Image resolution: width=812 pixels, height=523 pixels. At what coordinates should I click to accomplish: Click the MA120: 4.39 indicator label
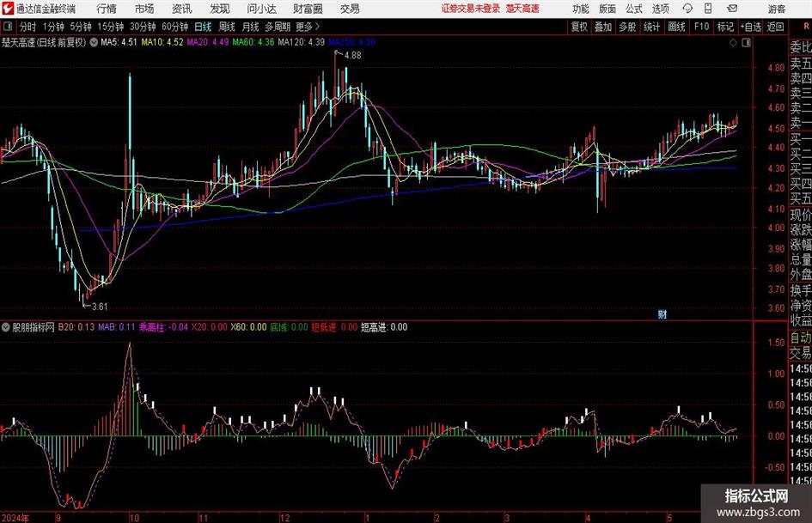302,42
